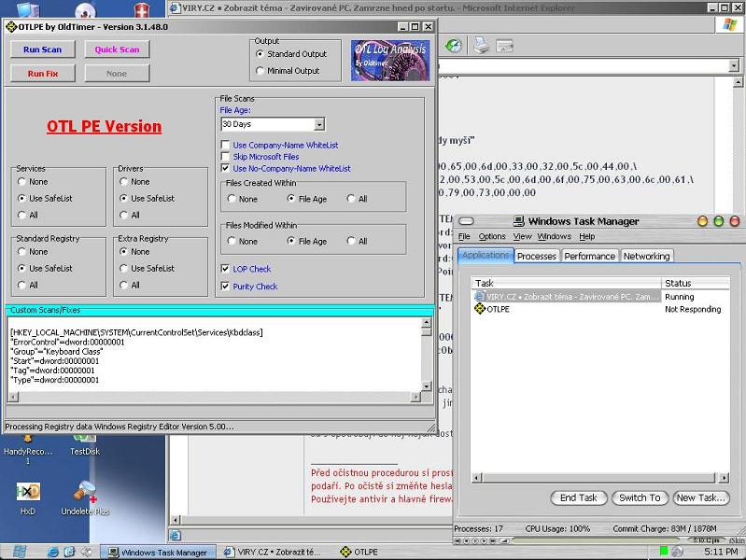Screen dimensions: 746x560
Task: Click the globe tray icon beside clock
Action: (678, 552)
